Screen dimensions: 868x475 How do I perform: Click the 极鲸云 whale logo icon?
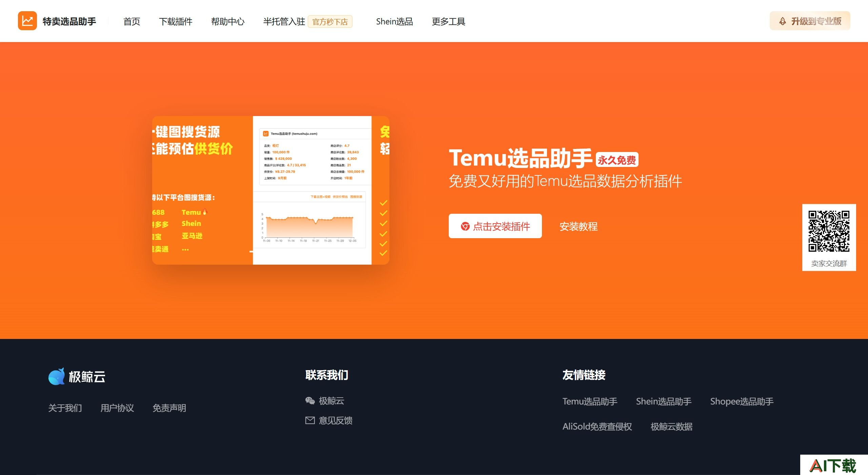pyautogui.click(x=57, y=376)
